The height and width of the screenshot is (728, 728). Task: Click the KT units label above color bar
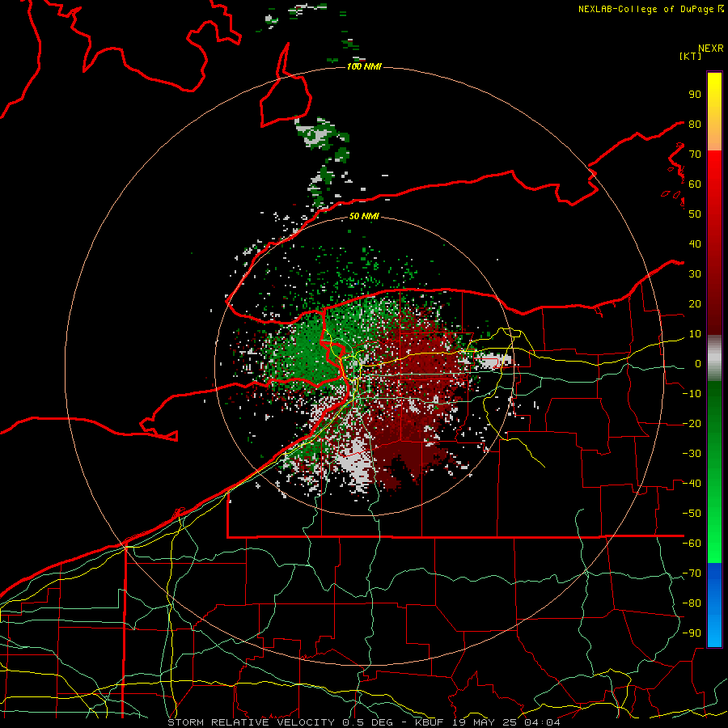pos(691,56)
